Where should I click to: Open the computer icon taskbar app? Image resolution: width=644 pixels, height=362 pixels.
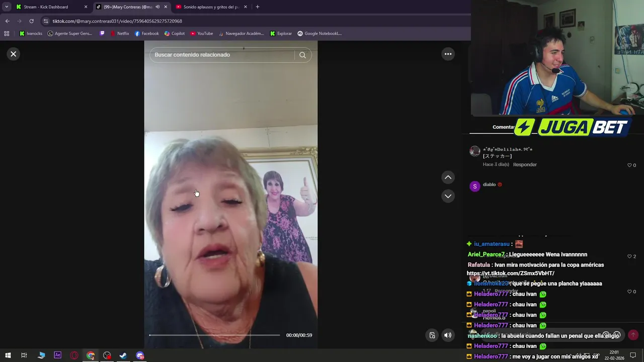coord(41,355)
